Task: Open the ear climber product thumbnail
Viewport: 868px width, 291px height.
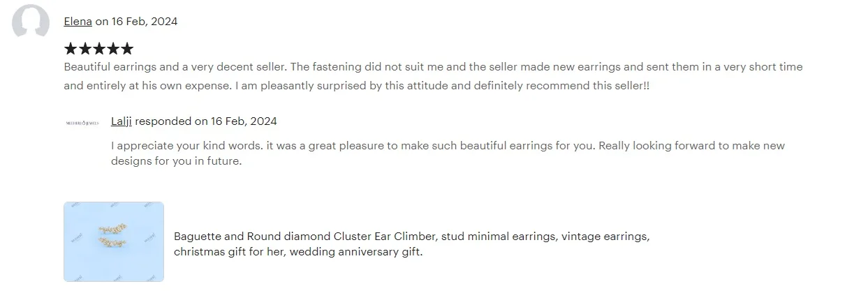Action: (114, 241)
